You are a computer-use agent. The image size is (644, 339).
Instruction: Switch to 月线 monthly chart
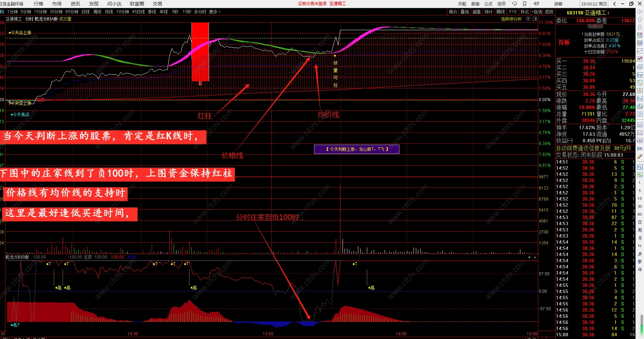click(109, 12)
